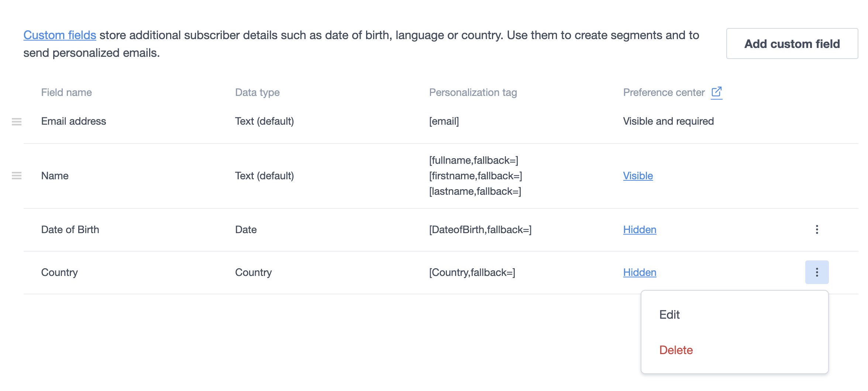Viewport: 868px width, 391px height.
Task: Expand the actions dropdown for Date of Birth
Action: [x=817, y=229]
